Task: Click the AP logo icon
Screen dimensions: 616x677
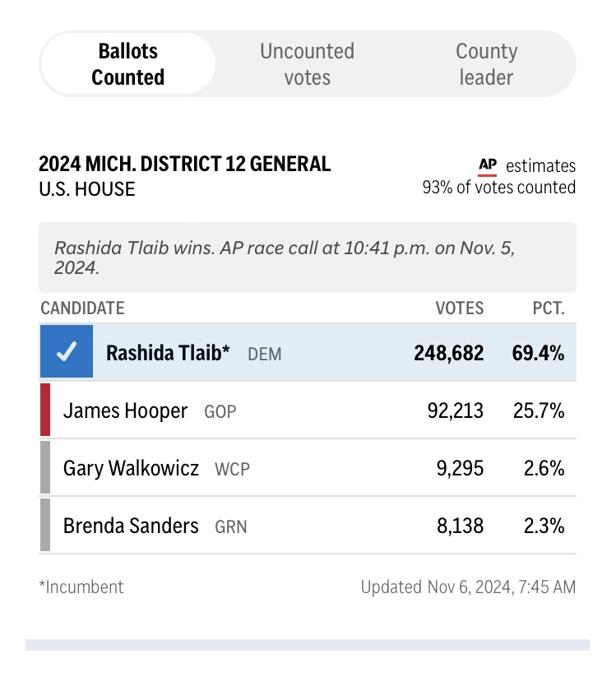Action: pyautogui.click(x=488, y=165)
